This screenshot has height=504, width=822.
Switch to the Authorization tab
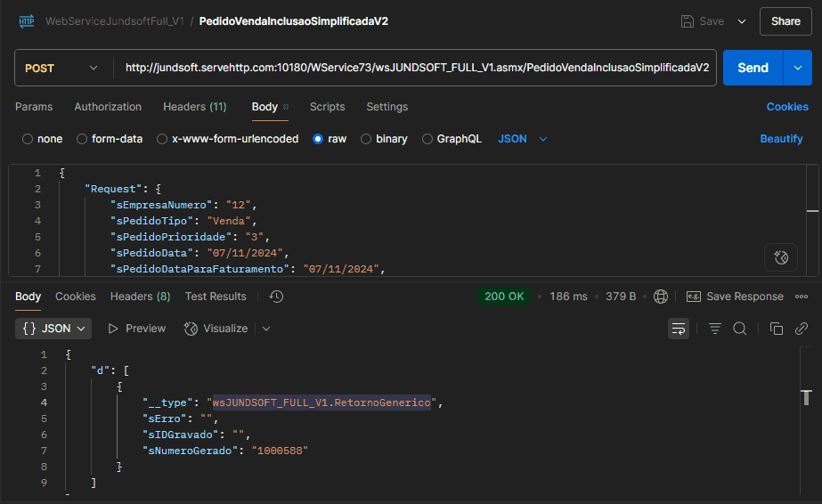108,107
